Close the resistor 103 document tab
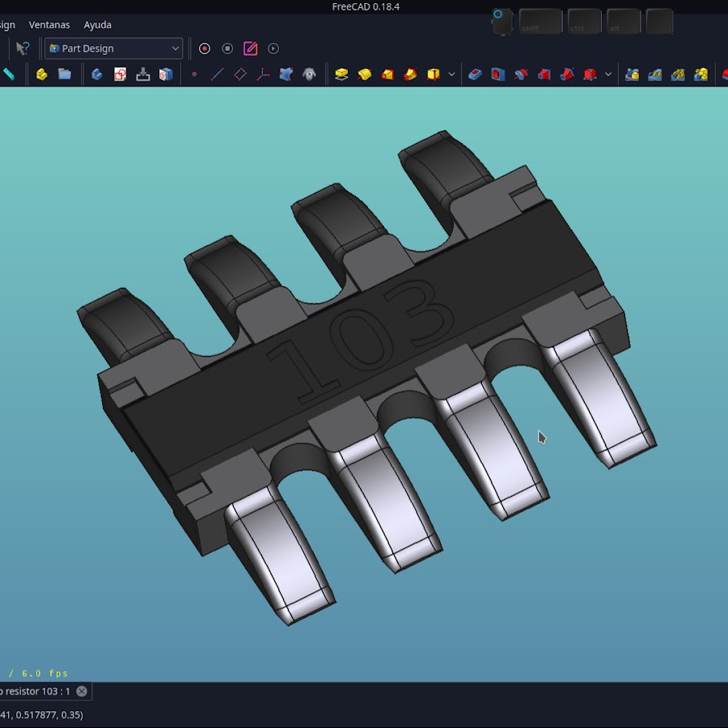This screenshot has width=728, height=728. [x=82, y=692]
